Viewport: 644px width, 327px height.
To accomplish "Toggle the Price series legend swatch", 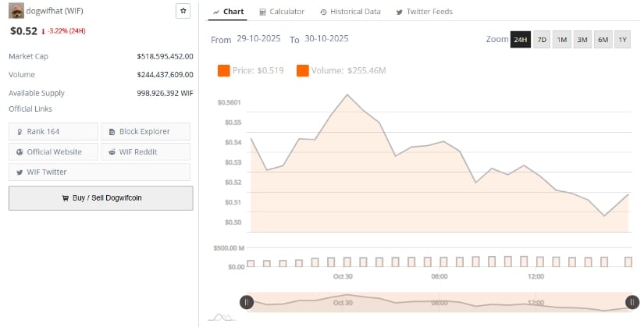I will coord(223,71).
